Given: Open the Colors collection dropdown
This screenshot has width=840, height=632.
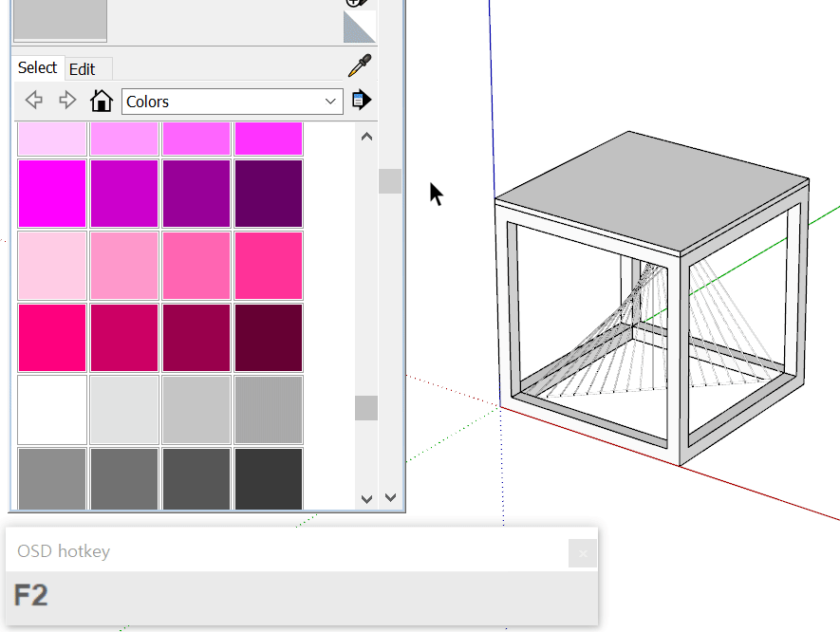Looking at the screenshot, I should tap(232, 102).
